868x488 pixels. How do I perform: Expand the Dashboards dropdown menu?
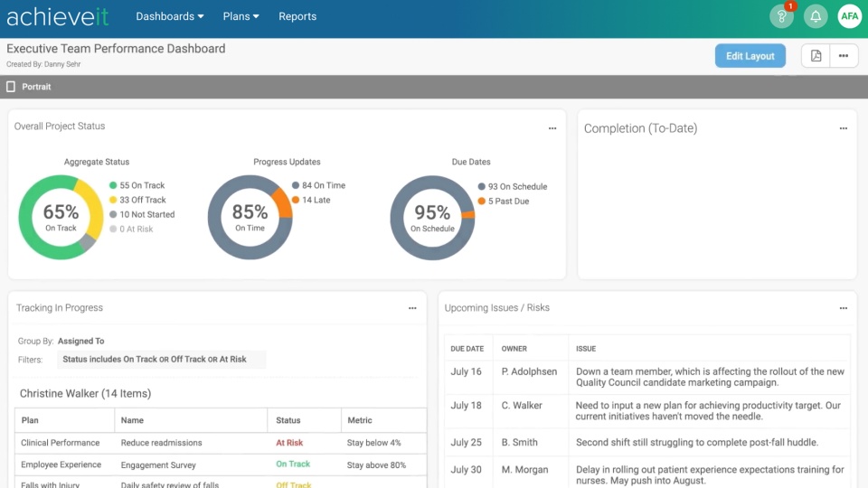point(169,16)
